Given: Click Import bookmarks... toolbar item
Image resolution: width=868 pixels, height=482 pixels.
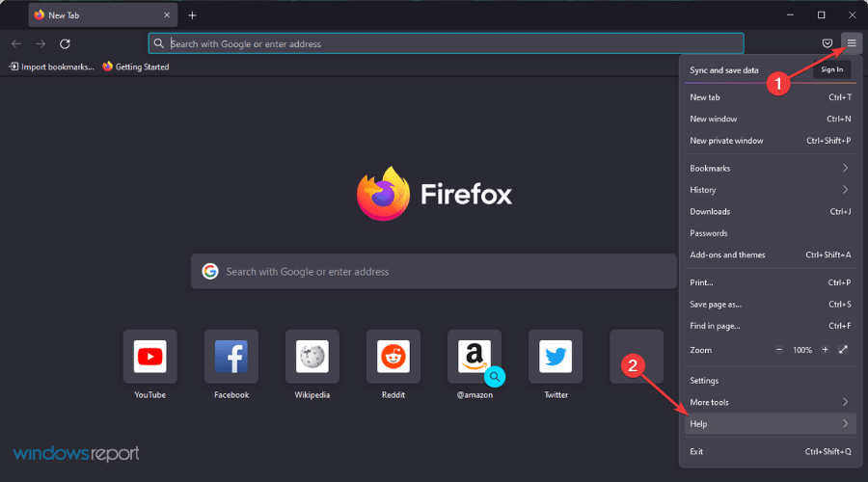Looking at the screenshot, I should (x=51, y=67).
